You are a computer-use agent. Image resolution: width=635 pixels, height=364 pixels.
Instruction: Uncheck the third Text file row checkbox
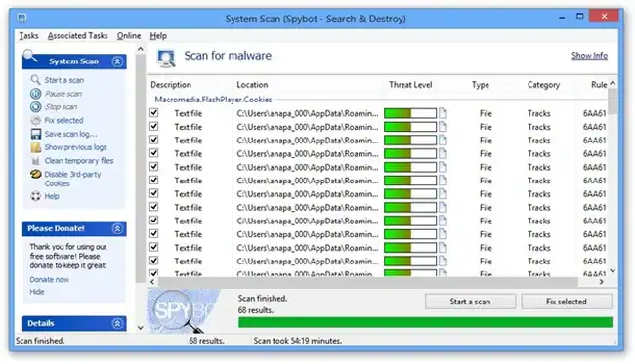point(154,140)
